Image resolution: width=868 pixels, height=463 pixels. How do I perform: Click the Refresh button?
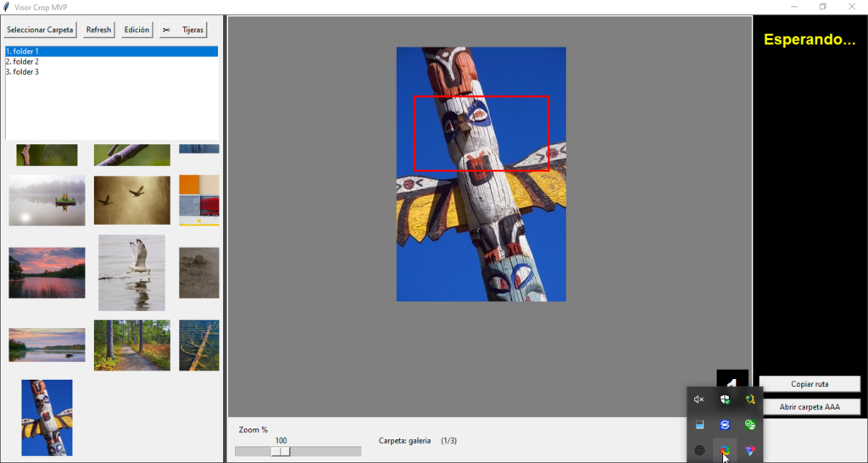click(x=98, y=30)
